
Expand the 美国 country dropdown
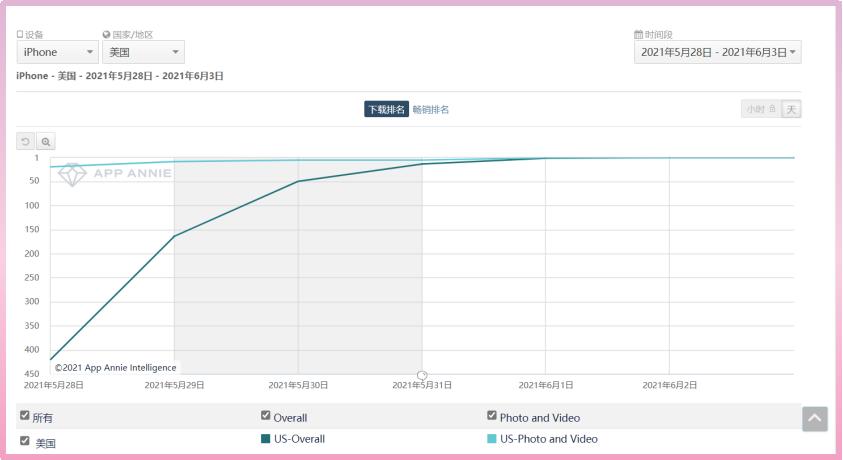click(143, 52)
